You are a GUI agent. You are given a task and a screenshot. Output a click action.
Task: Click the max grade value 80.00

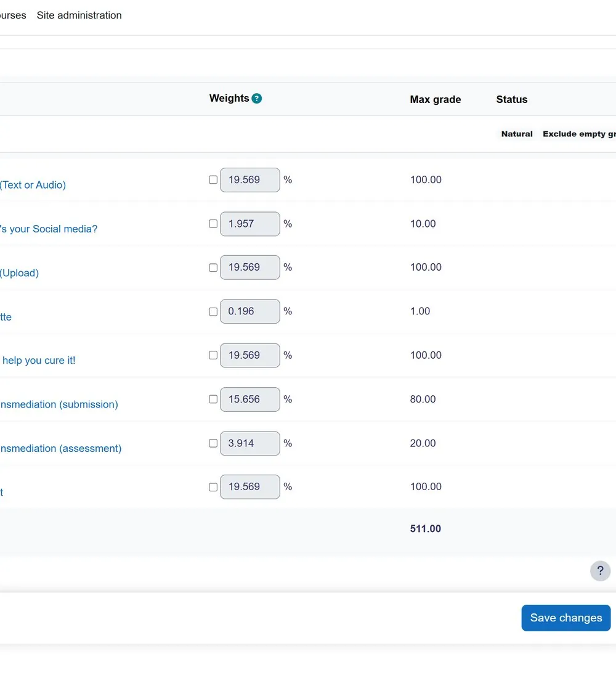pyautogui.click(x=423, y=399)
